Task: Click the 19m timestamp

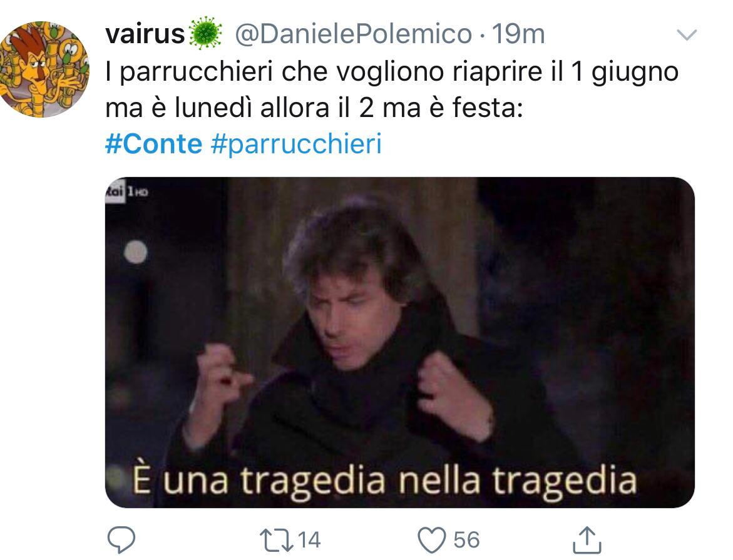Action: pyautogui.click(x=518, y=34)
